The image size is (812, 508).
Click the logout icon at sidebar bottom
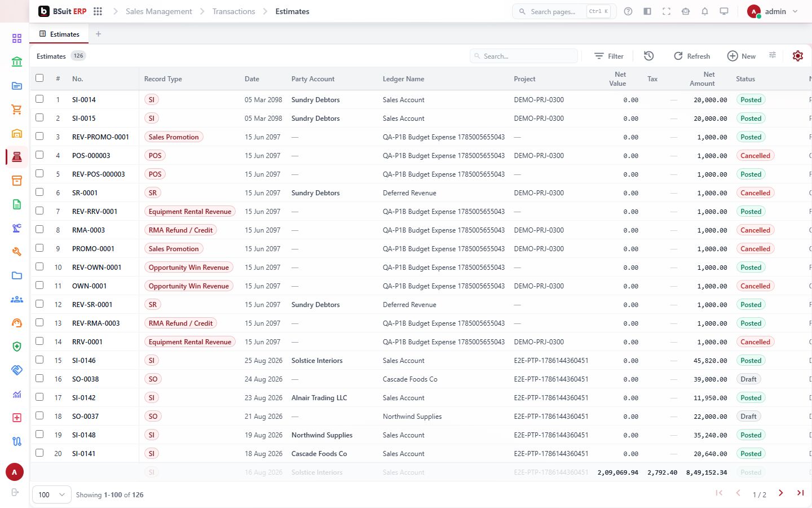tap(15, 492)
